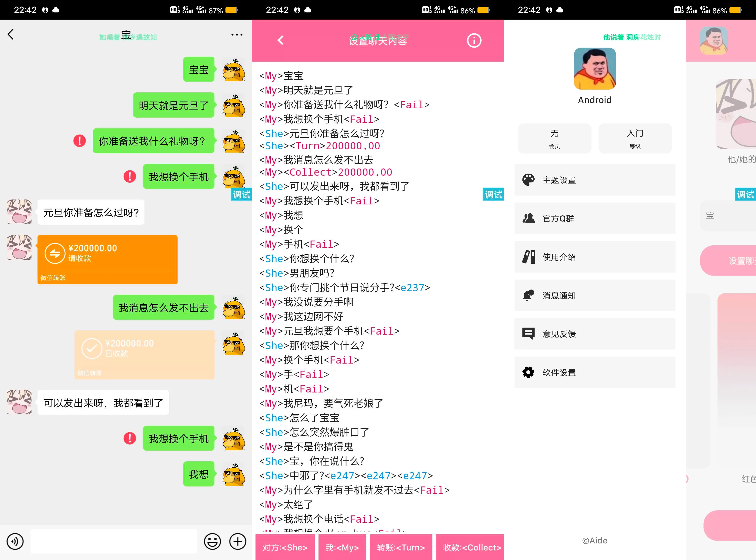Tap the 可以发出来呀，我都看到了 bubble
The image size is (756, 560).
[x=103, y=403]
